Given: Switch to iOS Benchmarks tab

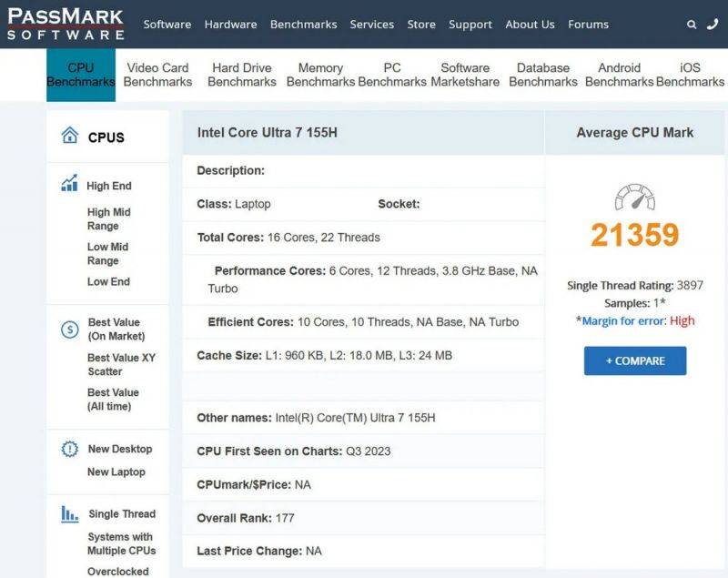Looking at the screenshot, I should tap(690, 75).
